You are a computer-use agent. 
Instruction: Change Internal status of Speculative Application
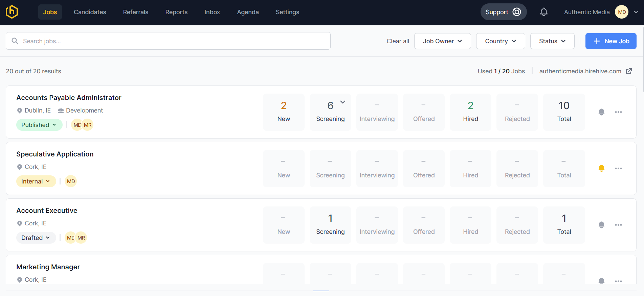pos(36,181)
